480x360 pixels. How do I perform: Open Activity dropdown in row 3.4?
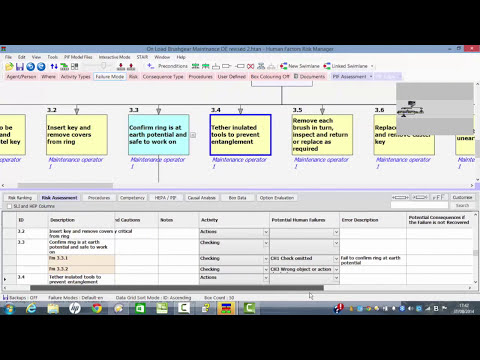[266, 278]
